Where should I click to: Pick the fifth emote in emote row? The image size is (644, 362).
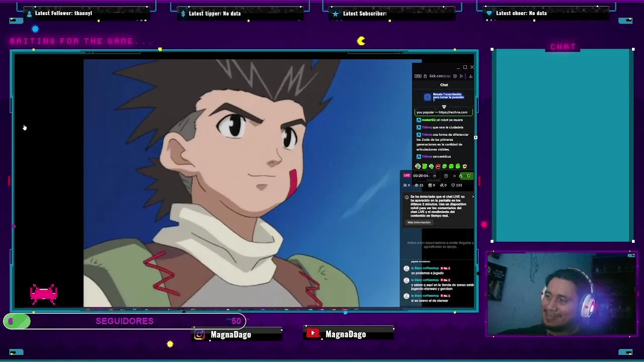coord(445,166)
